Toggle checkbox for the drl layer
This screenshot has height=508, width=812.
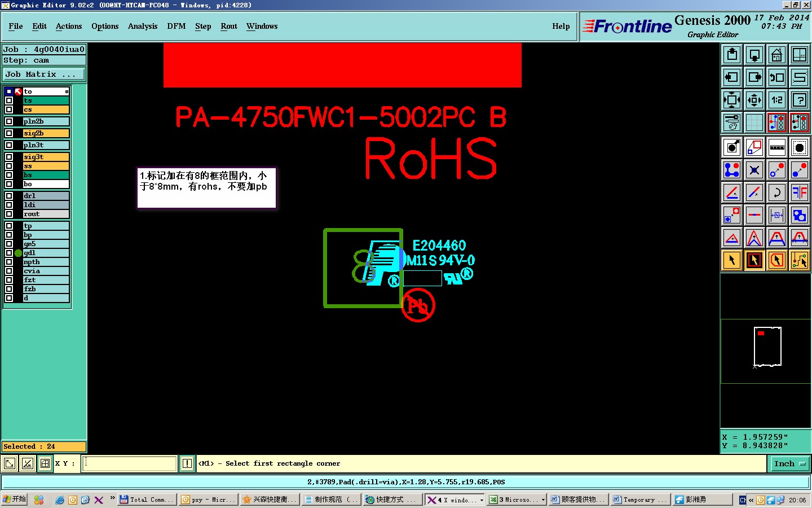(9, 196)
